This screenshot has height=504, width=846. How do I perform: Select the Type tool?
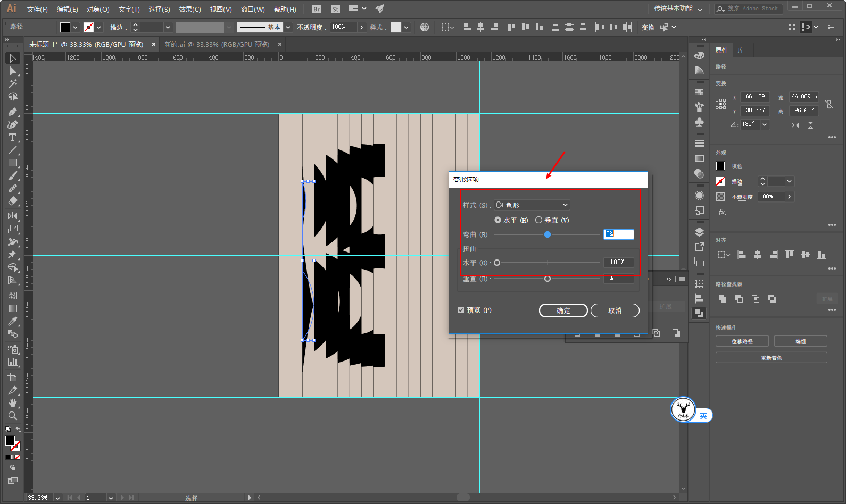(x=13, y=137)
